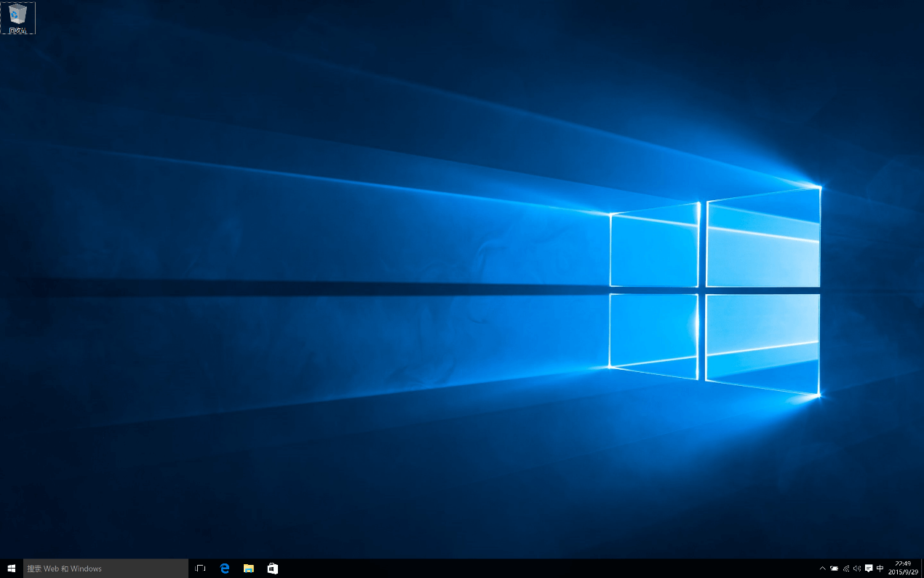Open the Action Center notifications icon
This screenshot has height=578, width=924.
point(869,569)
